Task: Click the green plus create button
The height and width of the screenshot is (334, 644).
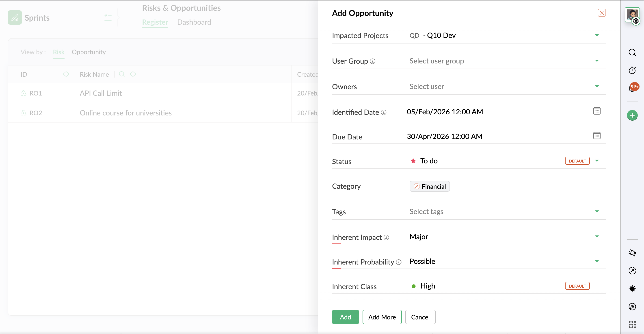Action: click(x=632, y=115)
